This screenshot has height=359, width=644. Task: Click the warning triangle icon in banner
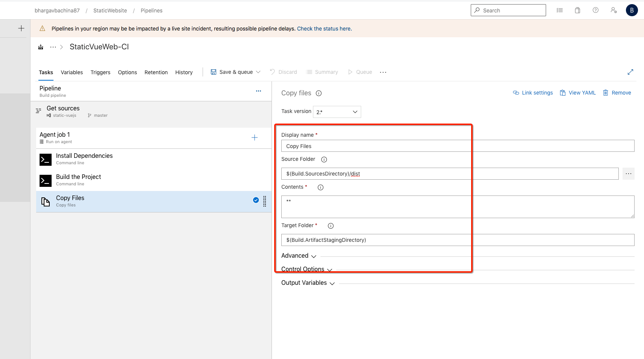[x=43, y=28]
